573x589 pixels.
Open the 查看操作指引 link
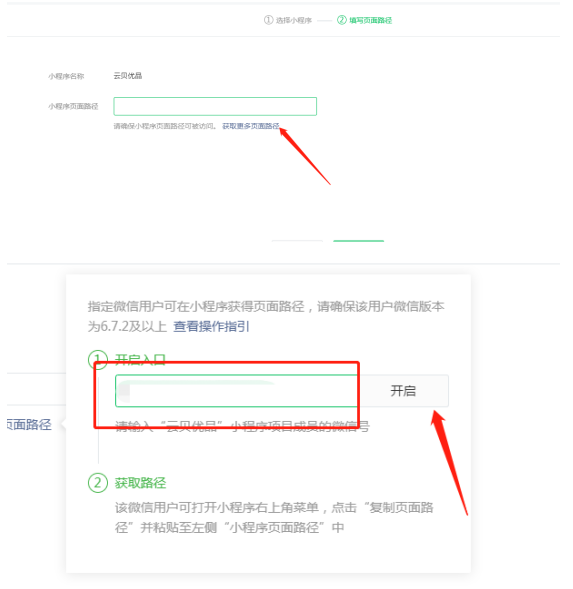pos(211,326)
